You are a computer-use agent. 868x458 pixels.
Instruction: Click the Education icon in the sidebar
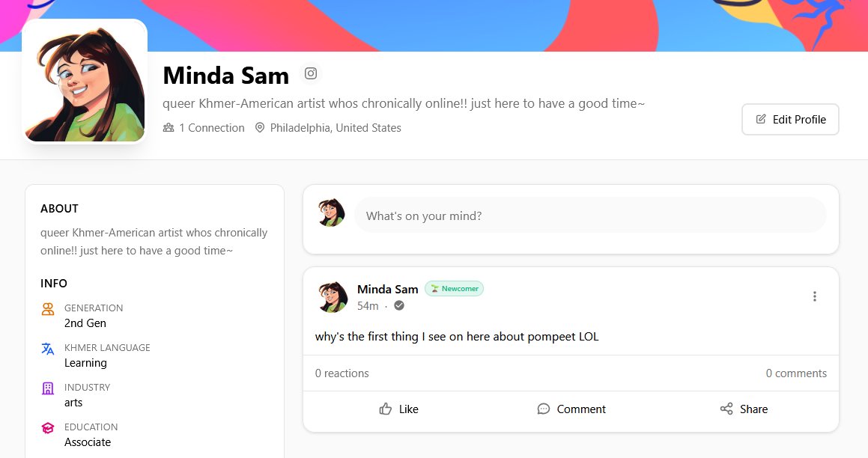(47, 427)
